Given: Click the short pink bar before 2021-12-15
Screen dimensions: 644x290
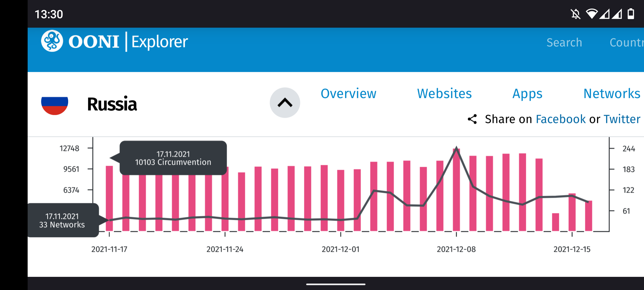Looking at the screenshot, I should tap(555, 222).
